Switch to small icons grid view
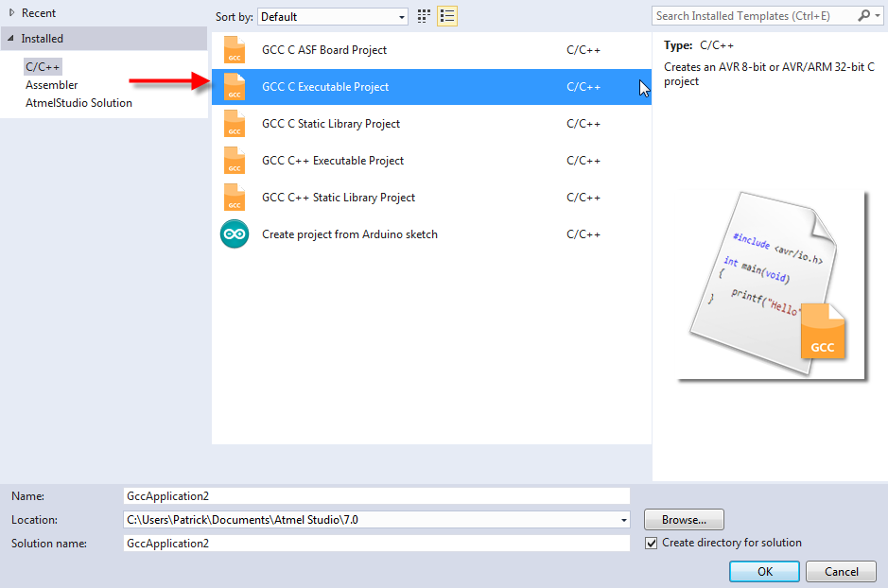Image resolution: width=888 pixels, height=588 pixels. click(424, 16)
